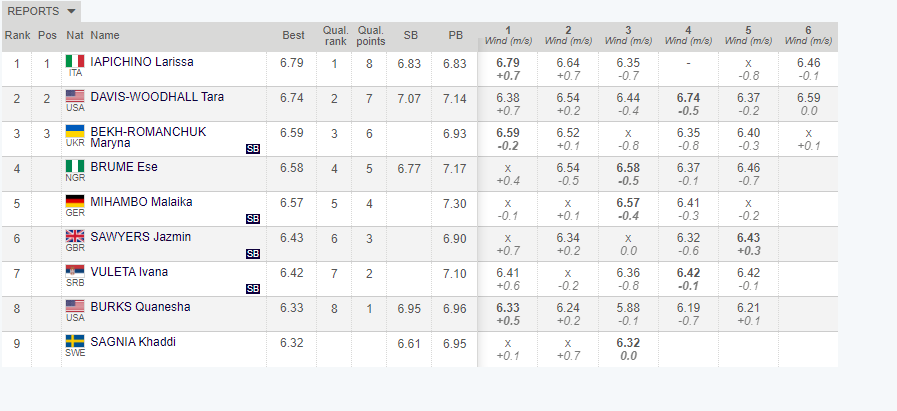Screen dimensions: 897x411
Task: Open athlete DAVIS-WOODHALL Tara
Action: (x=157, y=97)
